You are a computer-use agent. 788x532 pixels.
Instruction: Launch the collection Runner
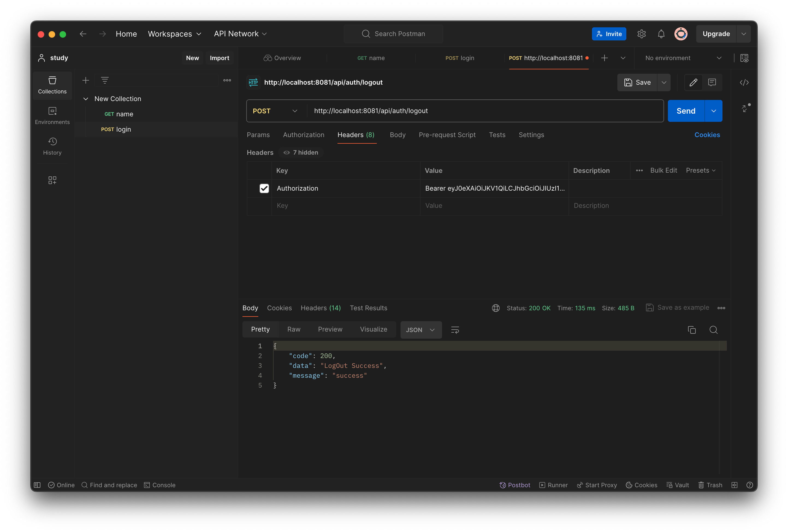click(553, 485)
